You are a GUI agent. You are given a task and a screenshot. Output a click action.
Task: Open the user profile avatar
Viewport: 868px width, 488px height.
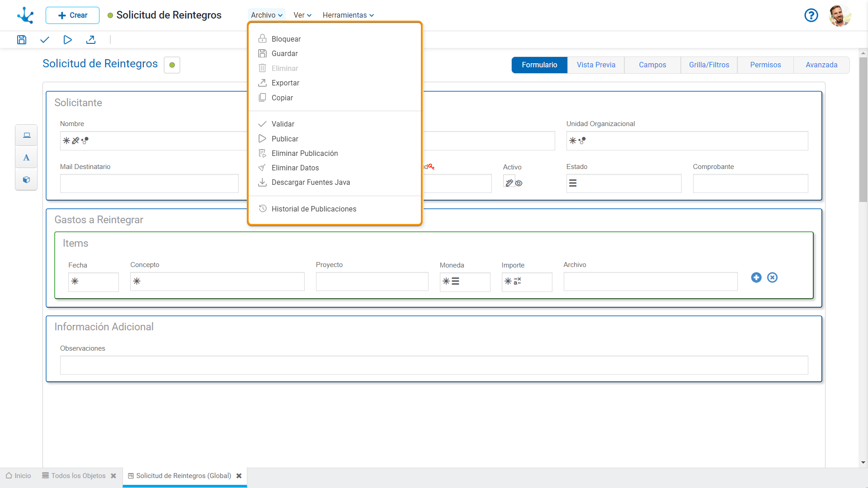coord(840,15)
